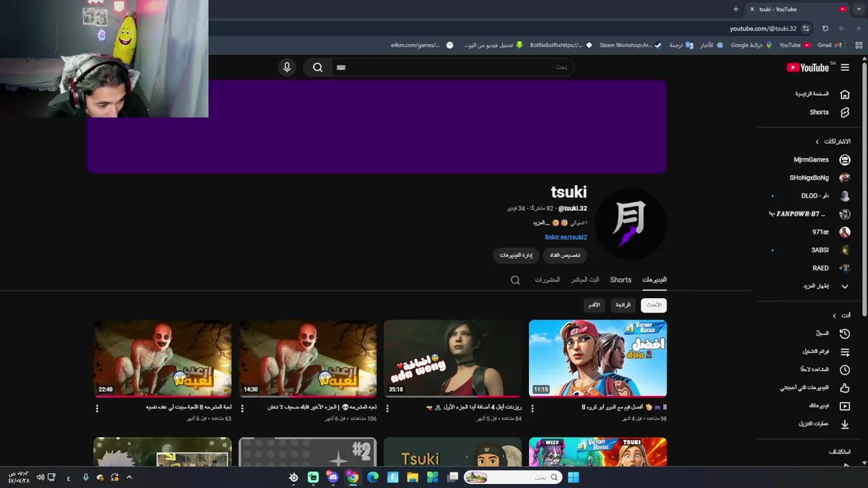
Task: Select tsuki - YouTube browser tab
Action: (x=797, y=9)
